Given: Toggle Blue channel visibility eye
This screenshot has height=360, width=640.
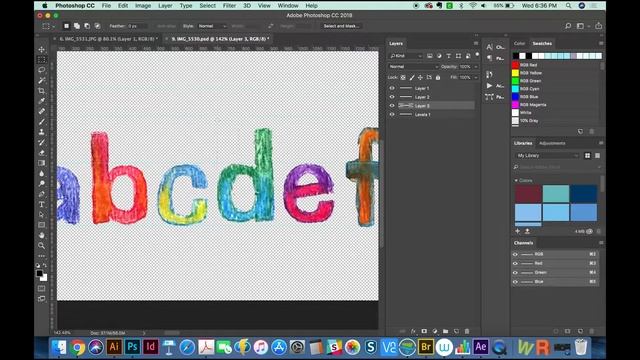Looking at the screenshot, I should coord(515,282).
